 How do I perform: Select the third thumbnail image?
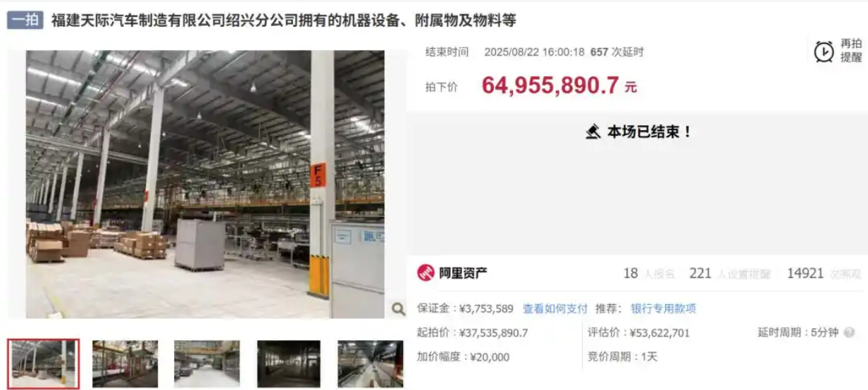(207, 364)
